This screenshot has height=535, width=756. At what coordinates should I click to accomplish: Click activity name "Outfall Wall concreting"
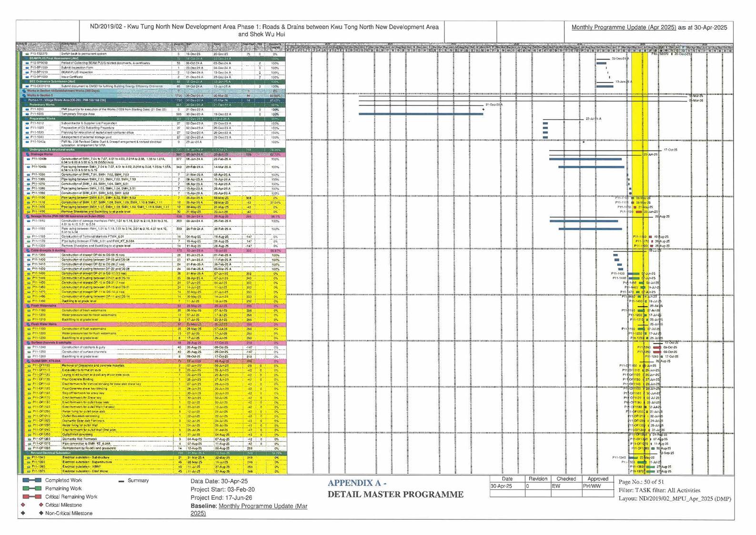coord(78,434)
